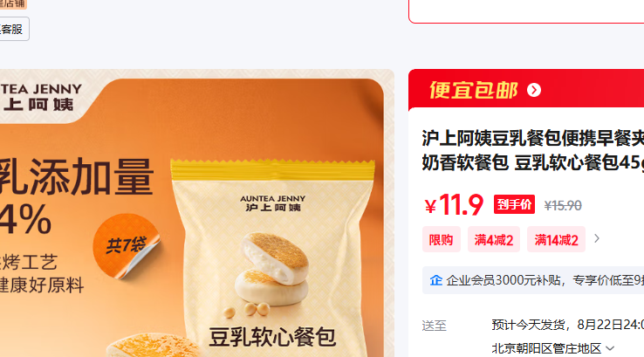Open the 客服 customer service button
The image size is (644, 357).
click(13, 29)
